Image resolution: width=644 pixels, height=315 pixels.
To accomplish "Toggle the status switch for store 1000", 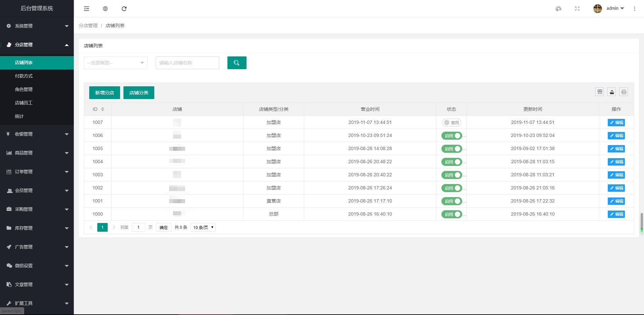I will (x=451, y=214).
